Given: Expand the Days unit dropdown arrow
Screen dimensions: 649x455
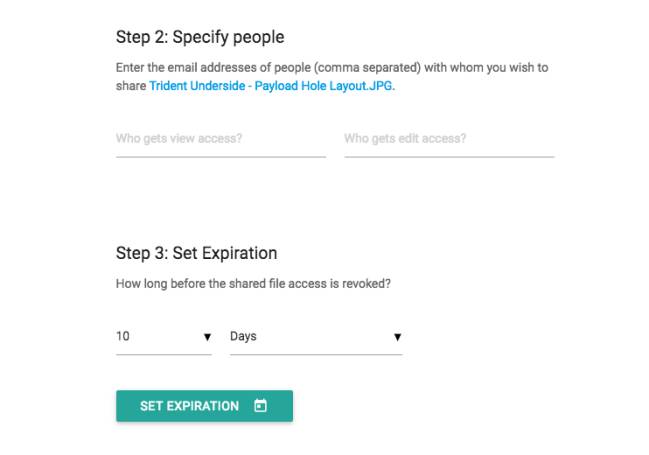Looking at the screenshot, I should [x=397, y=337].
